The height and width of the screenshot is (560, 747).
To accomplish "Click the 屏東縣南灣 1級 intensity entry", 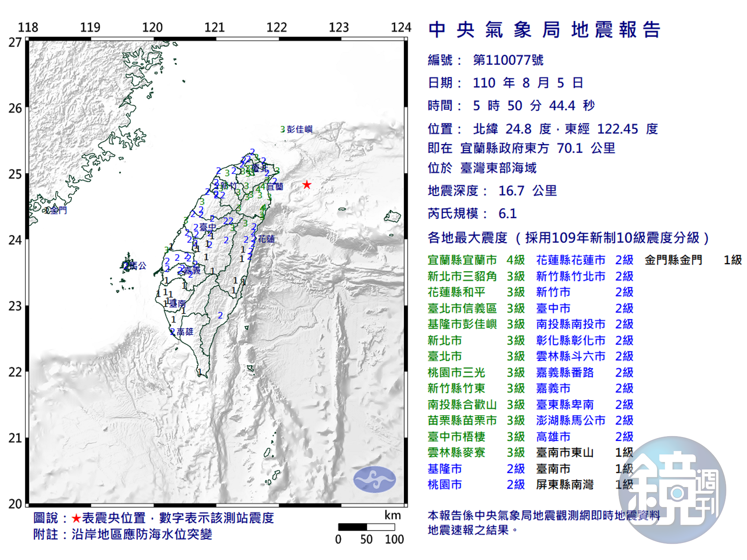I will coord(584,485).
